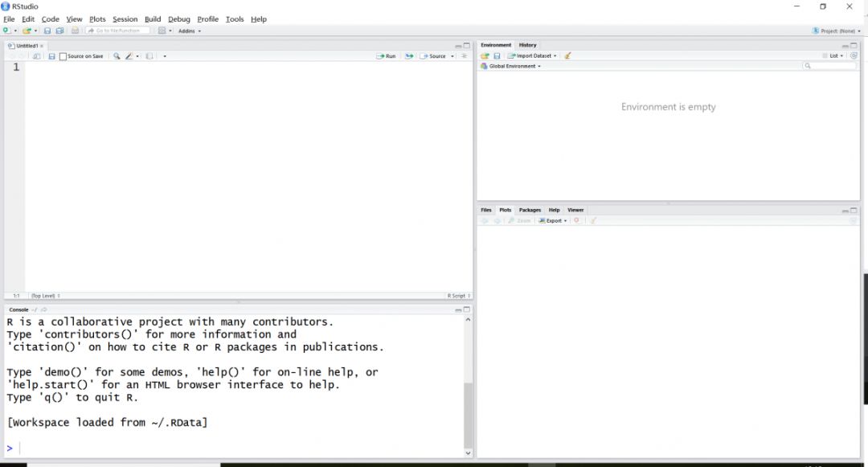The width and height of the screenshot is (868, 467).
Task: Click the Console working directory arrow icon
Action: coord(43,309)
